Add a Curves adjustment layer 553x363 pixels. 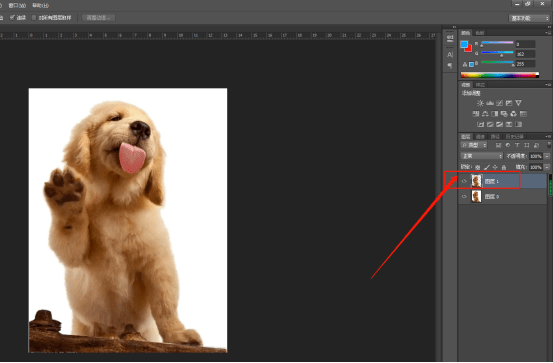point(499,103)
